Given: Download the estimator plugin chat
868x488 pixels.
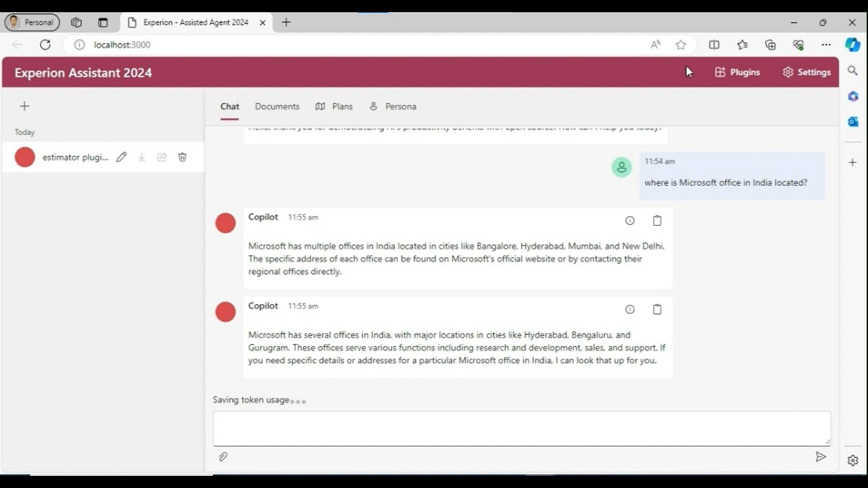Looking at the screenshot, I should (142, 157).
